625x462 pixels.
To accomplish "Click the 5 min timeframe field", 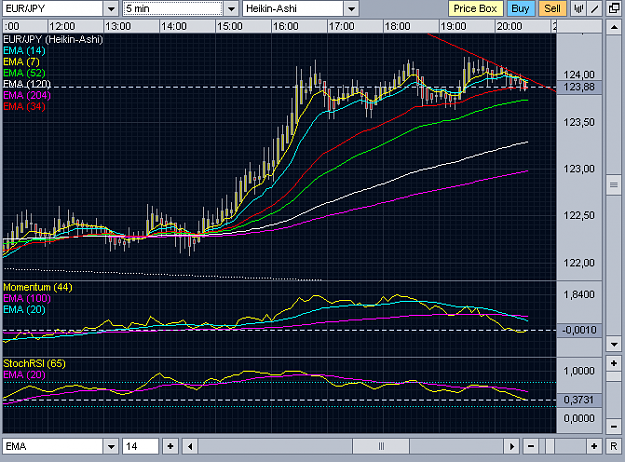I will 173,9.
